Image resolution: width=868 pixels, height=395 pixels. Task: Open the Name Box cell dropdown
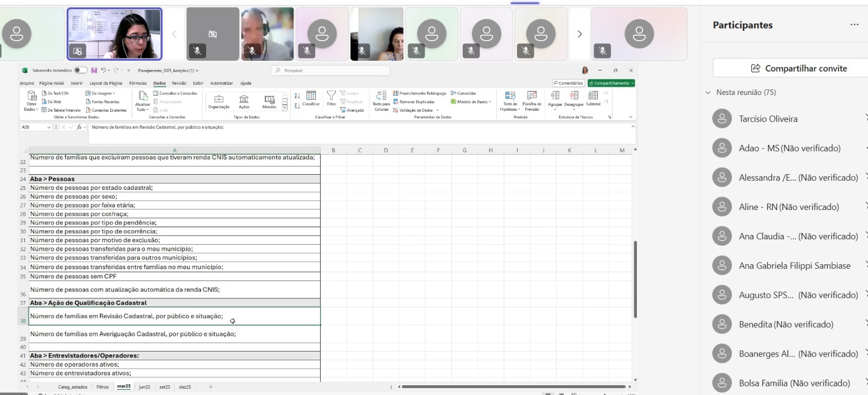click(x=49, y=127)
